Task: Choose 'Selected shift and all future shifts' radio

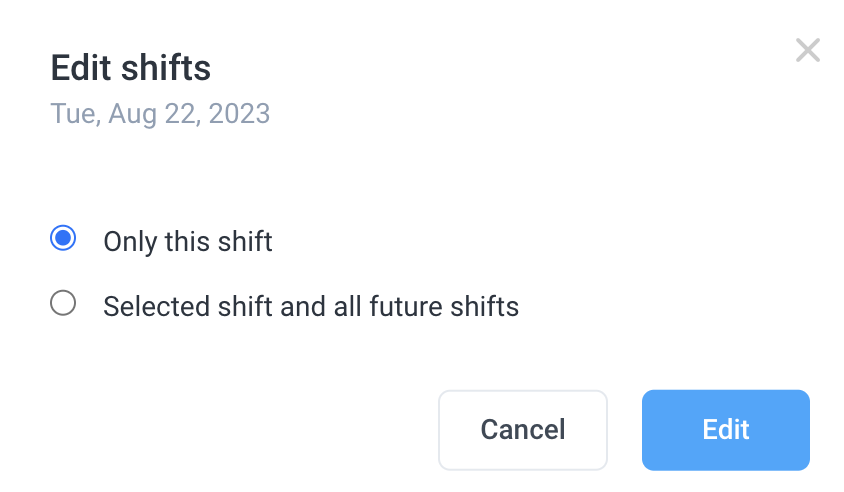Action: pyautogui.click(x=63, y=303)
